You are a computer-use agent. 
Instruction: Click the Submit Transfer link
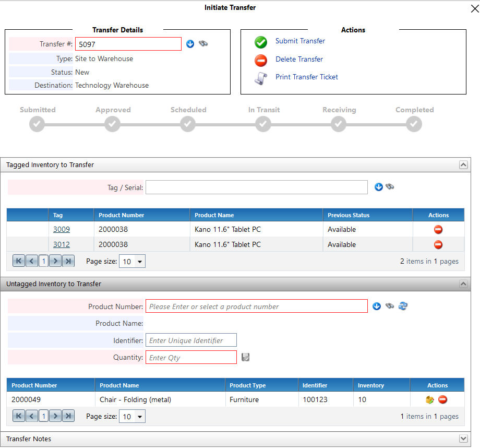click(300, 41)
